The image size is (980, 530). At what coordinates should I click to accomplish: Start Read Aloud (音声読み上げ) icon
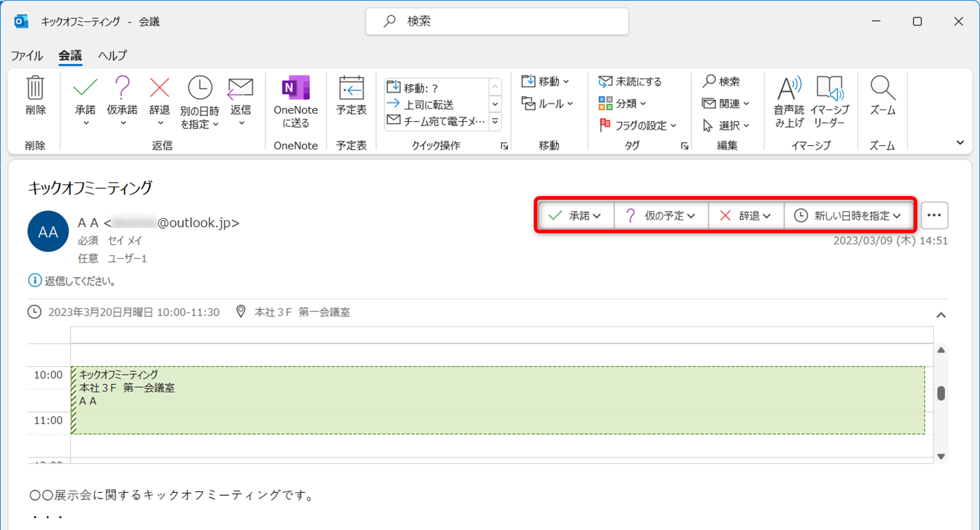click(789, 89)
